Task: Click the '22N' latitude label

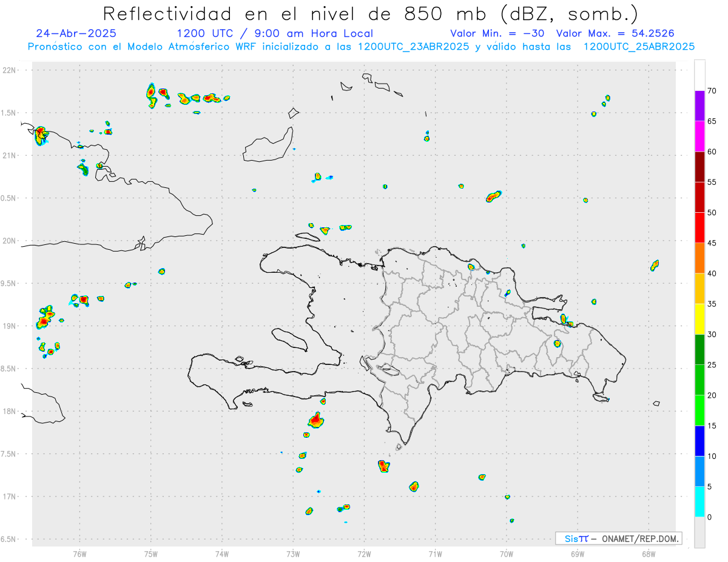Action: point(10,70)
